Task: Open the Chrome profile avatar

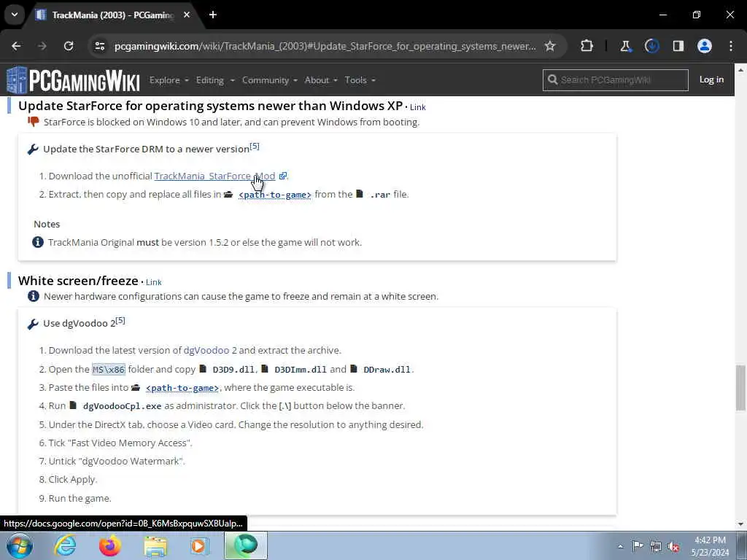Action: coord(705,46)
